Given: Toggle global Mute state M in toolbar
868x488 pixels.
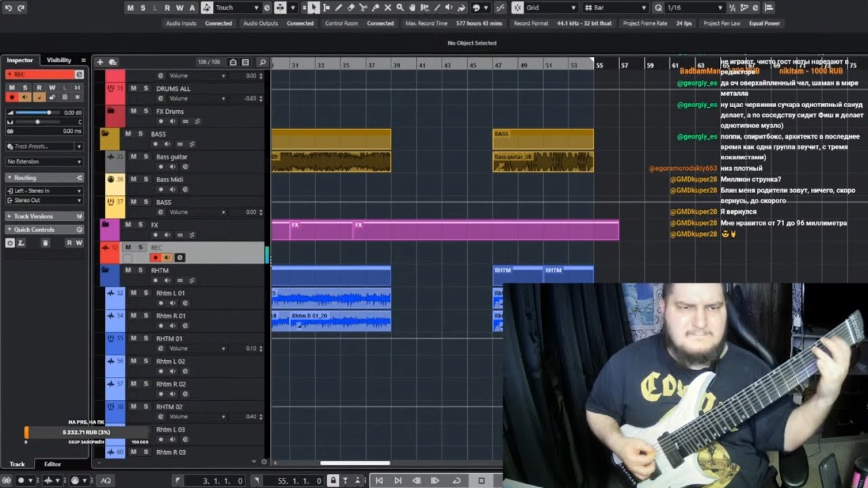Looking at the screenshot, I should tap(131, 7).
